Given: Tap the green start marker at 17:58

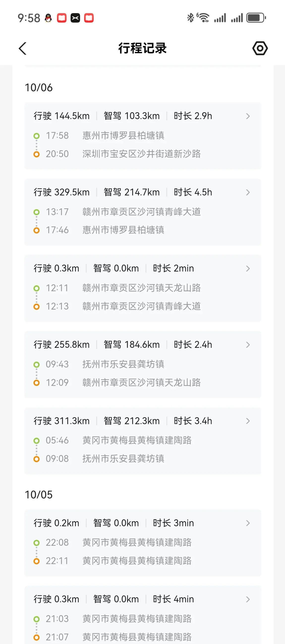Looking at the screenshot, I should click(36, 136).
